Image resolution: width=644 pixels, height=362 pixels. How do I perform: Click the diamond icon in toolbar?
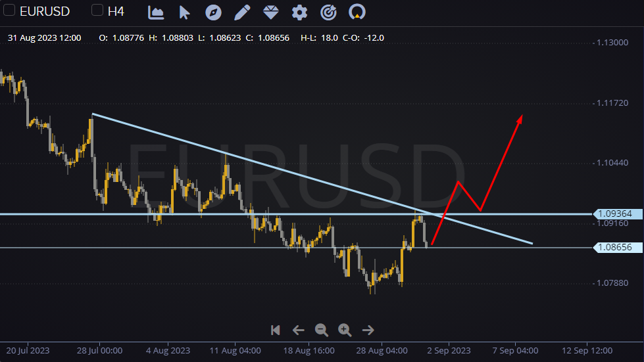pyautogui.click(x=270, y=12)
